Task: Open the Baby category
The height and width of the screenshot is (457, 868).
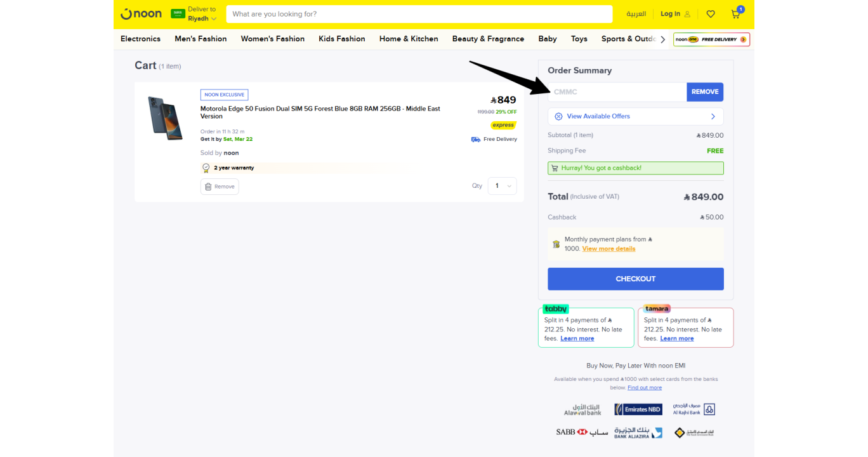Action: 548,39
